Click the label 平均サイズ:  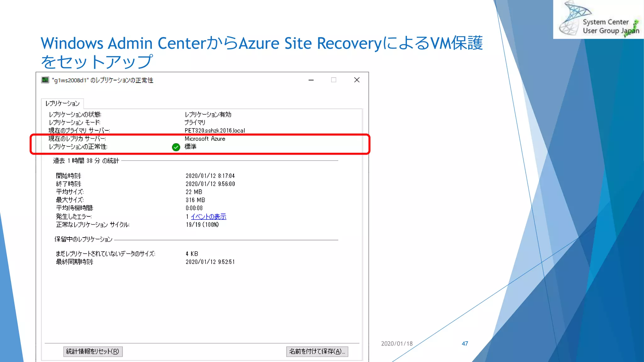point(70,192)
